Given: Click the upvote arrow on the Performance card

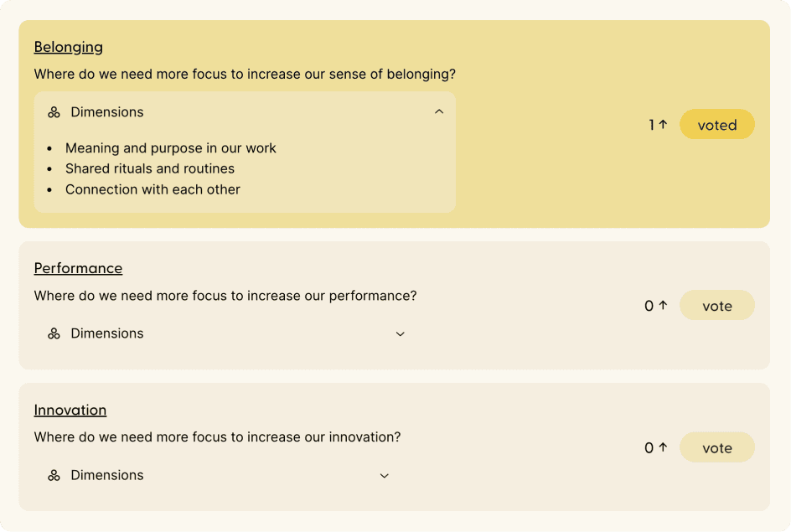Looking at the screenshot, I should 661,305.
